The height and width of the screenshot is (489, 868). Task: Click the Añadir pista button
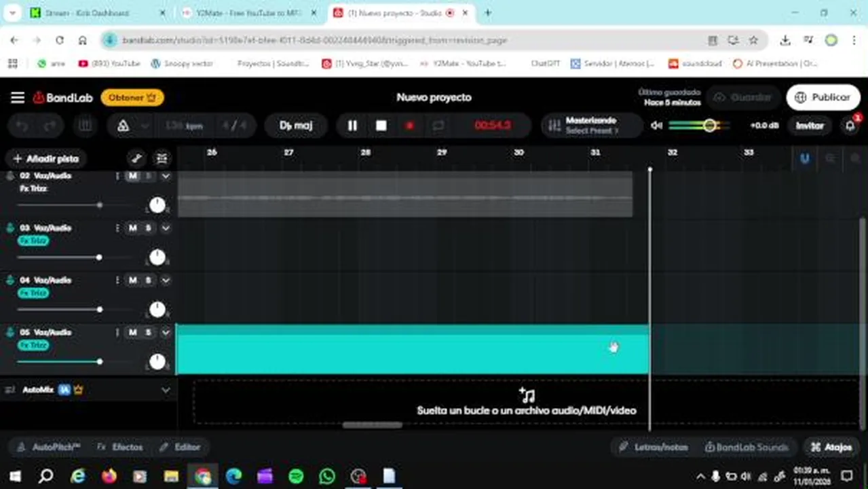[x=46, y=159]
